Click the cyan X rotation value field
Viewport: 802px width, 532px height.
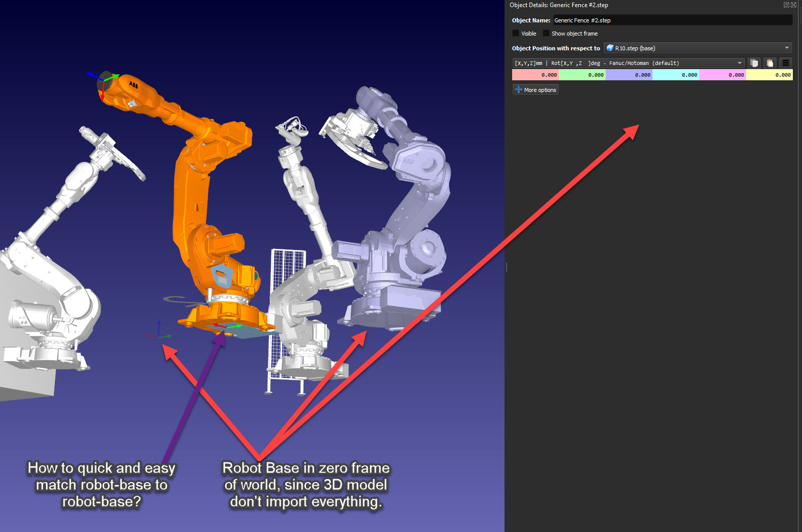676,75
